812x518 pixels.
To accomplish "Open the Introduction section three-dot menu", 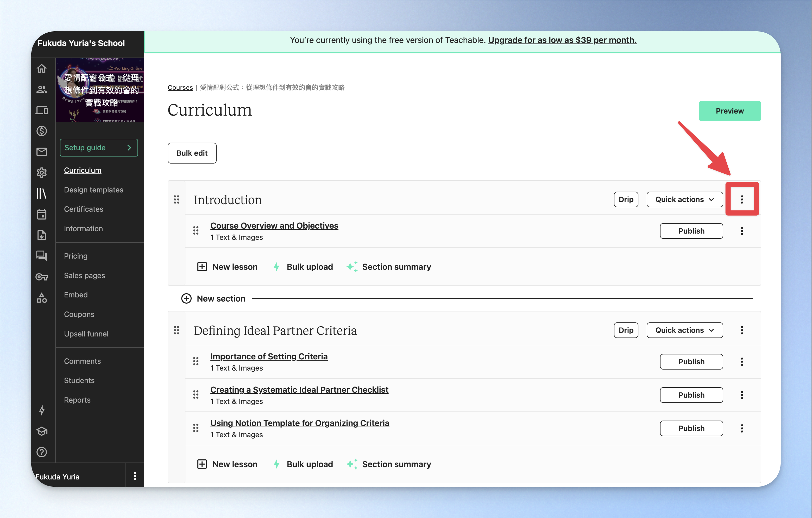I will click(742, 199).
